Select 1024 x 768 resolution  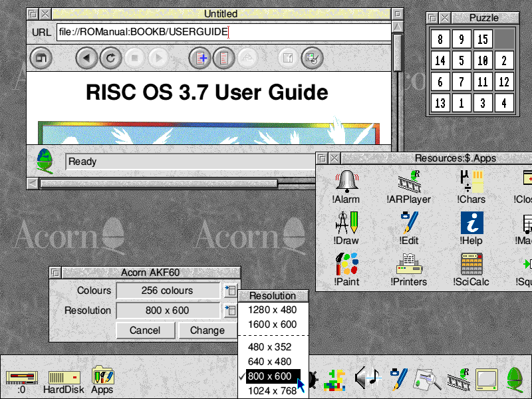273,391
